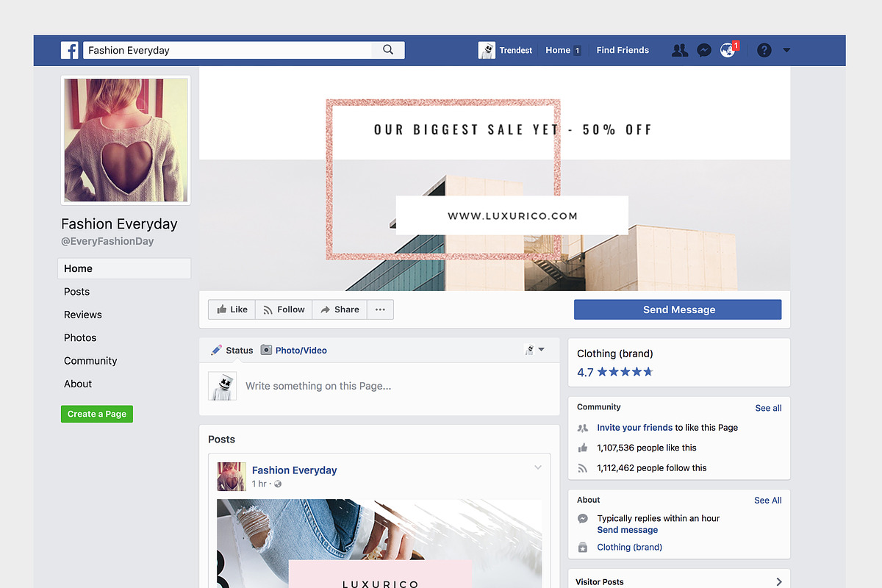Open the Fashion Everyday page profile picture

click(x=126, y=140)
